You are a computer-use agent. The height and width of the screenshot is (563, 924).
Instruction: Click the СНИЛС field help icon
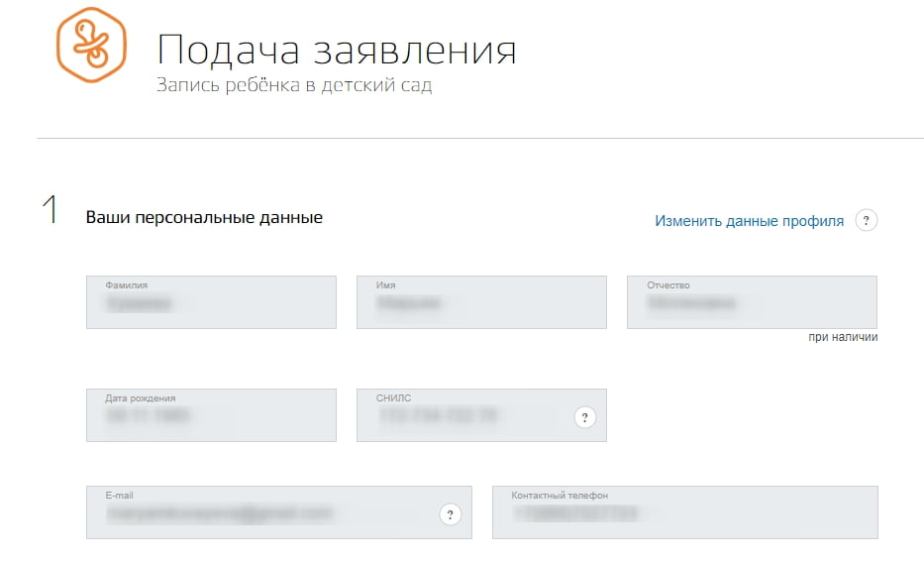585,417
